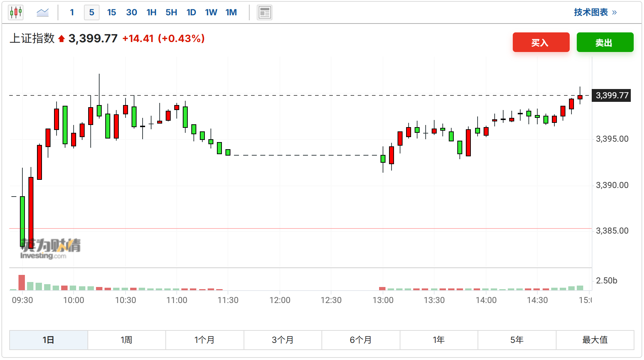Click the 3,390.00 price axis label
644x360 pixels.
coord(612,185)
